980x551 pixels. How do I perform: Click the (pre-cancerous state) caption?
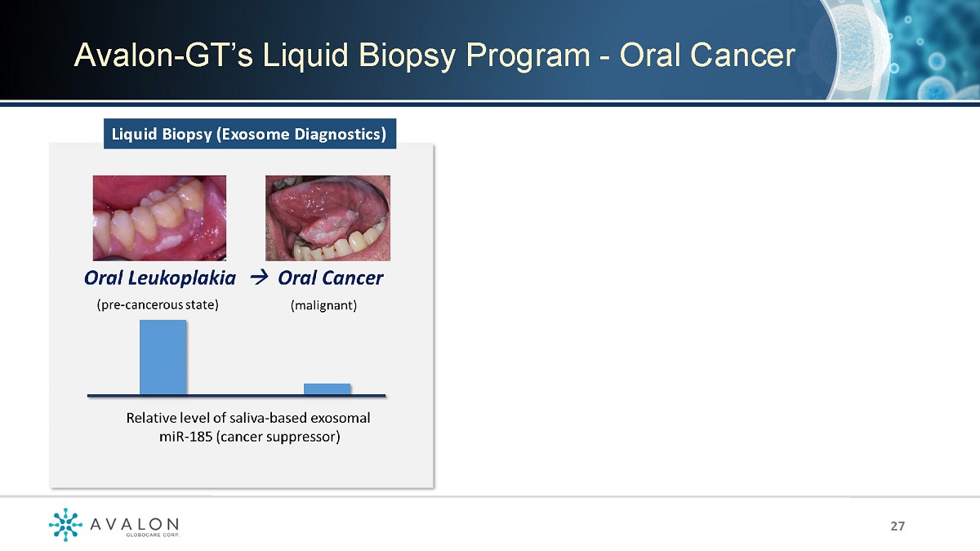click(158, 305)
